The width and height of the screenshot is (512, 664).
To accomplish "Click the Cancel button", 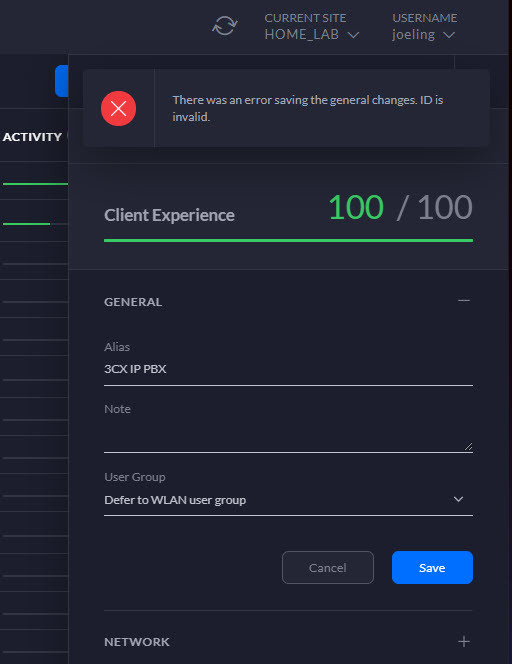I will (x=328, y=567).
